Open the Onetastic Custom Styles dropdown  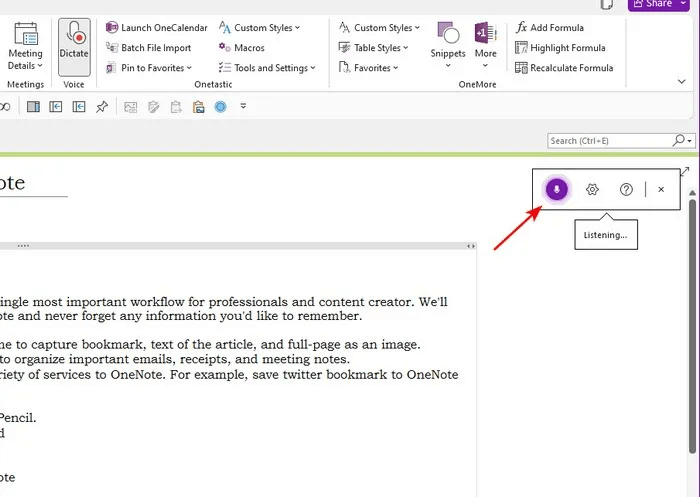[259, 28]
